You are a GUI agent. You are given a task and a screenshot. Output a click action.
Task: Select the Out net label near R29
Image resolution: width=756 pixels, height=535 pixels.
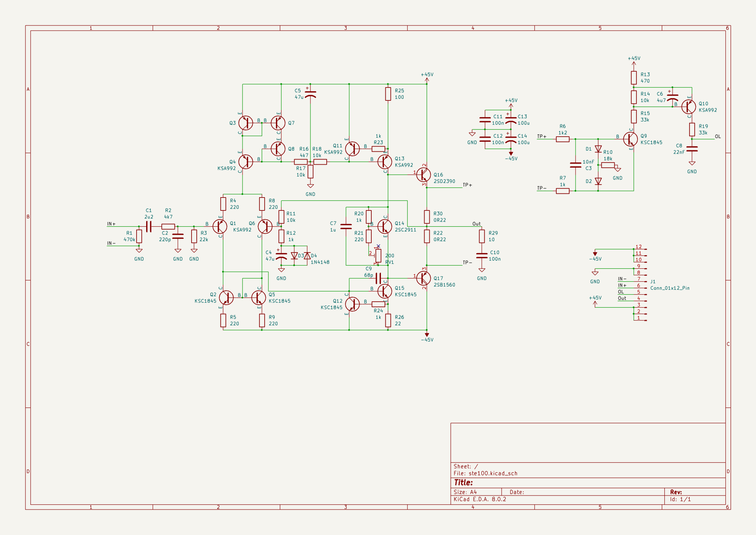477,224
